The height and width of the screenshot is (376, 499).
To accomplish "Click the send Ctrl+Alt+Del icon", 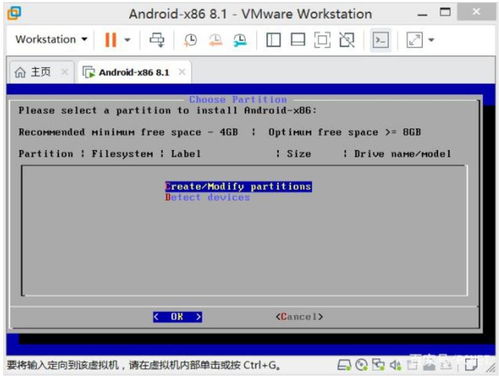I will click(x=157, y=40).
